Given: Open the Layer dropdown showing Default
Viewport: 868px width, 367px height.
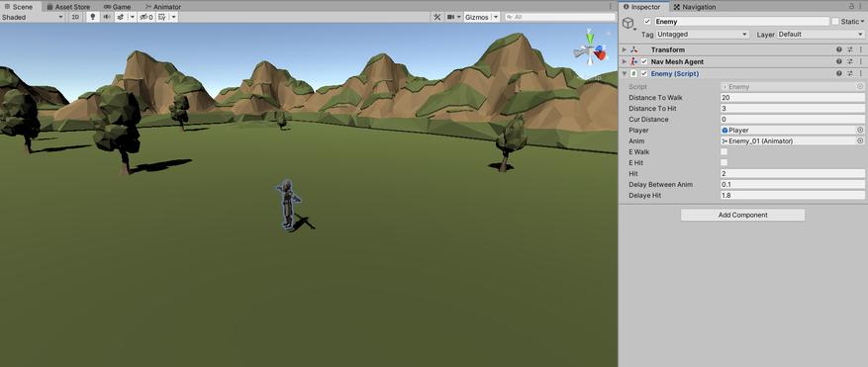Looking at the screenshot, I should (x=820, y=35).
